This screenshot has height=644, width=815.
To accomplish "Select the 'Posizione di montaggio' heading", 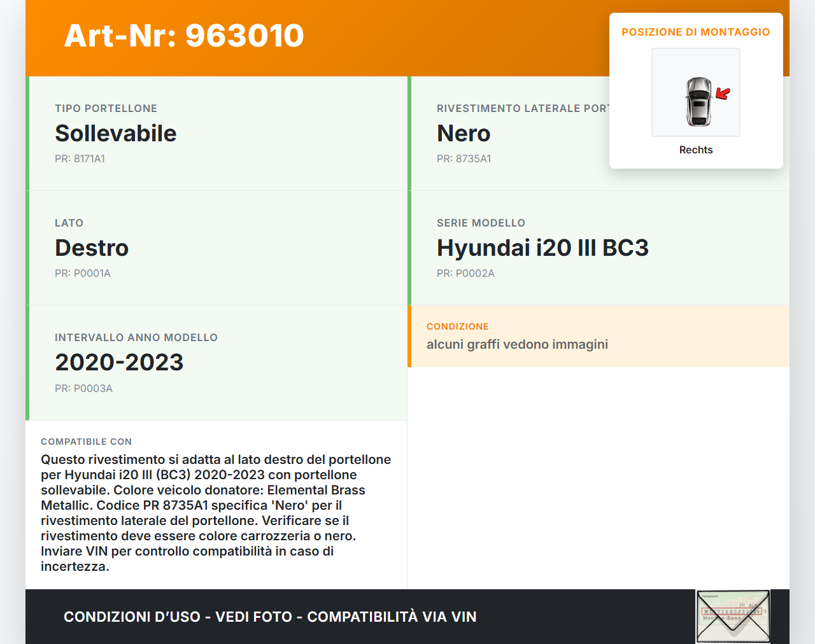I will 695,32.
